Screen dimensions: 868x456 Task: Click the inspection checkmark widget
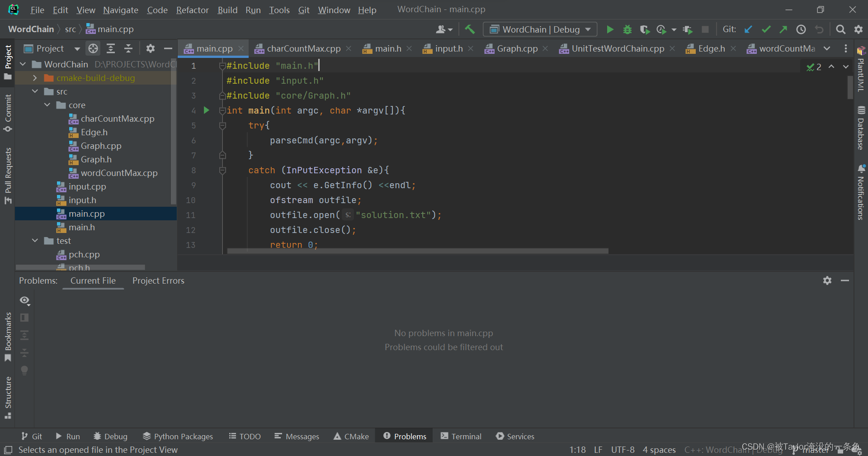point(814,67)
